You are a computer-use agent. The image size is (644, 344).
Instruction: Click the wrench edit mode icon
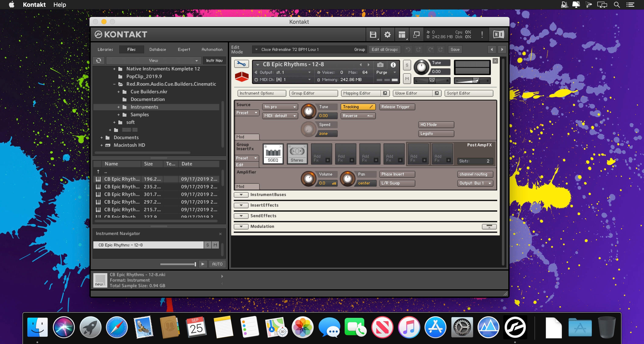(x=241, y=64)
